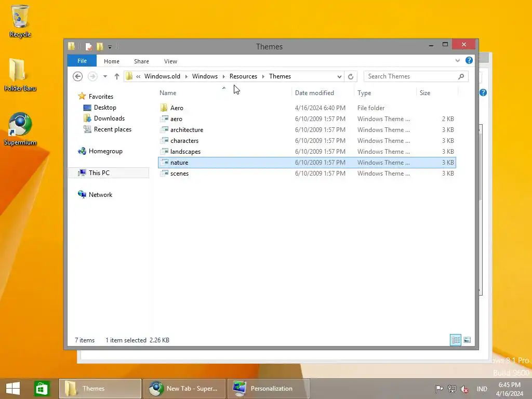The image size is (532, 399).
Task: Open the recent locations dropdown arrow
Action: (x=105, y=76)
